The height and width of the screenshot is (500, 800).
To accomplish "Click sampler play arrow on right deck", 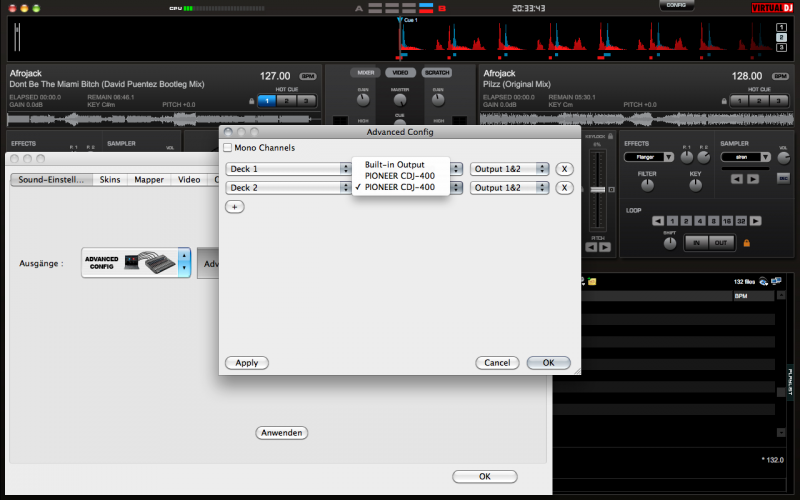I will [x=753, y=179].
